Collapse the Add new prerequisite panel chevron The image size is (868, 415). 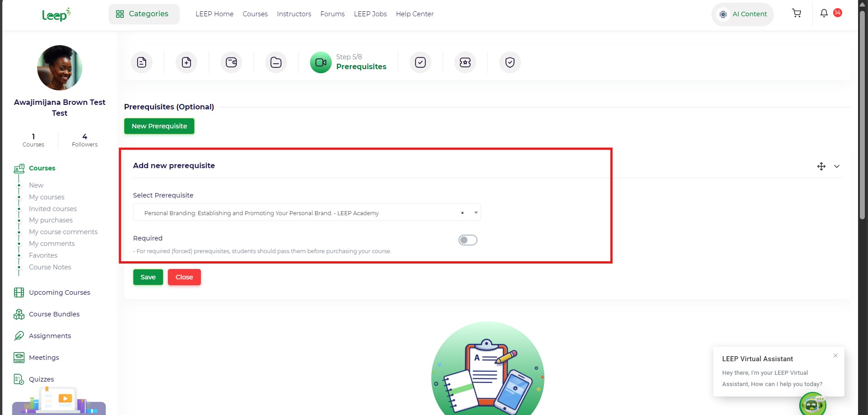click(x=837, y=166)
